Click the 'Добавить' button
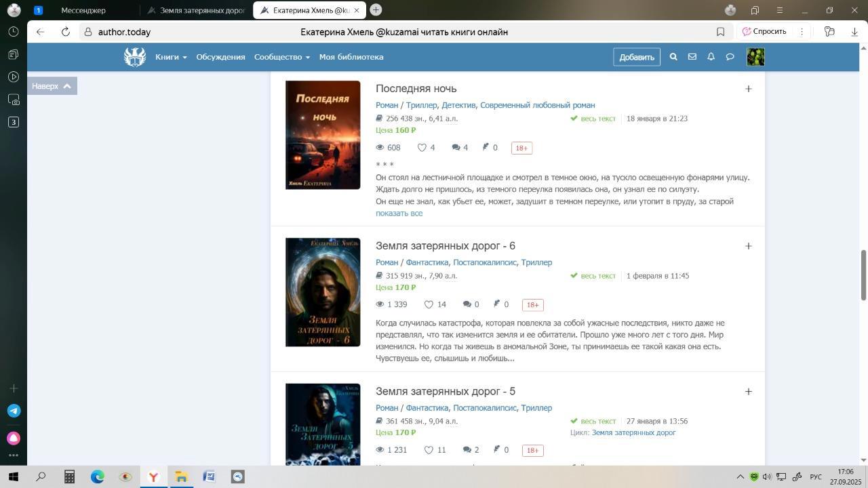Screen dimensions: 868x488 coord(637,57)
